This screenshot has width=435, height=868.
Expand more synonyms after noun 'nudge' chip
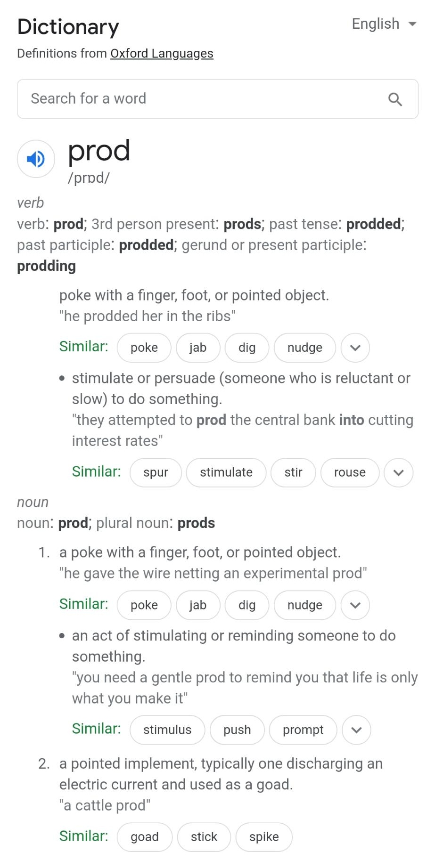[x=355, y=605]
